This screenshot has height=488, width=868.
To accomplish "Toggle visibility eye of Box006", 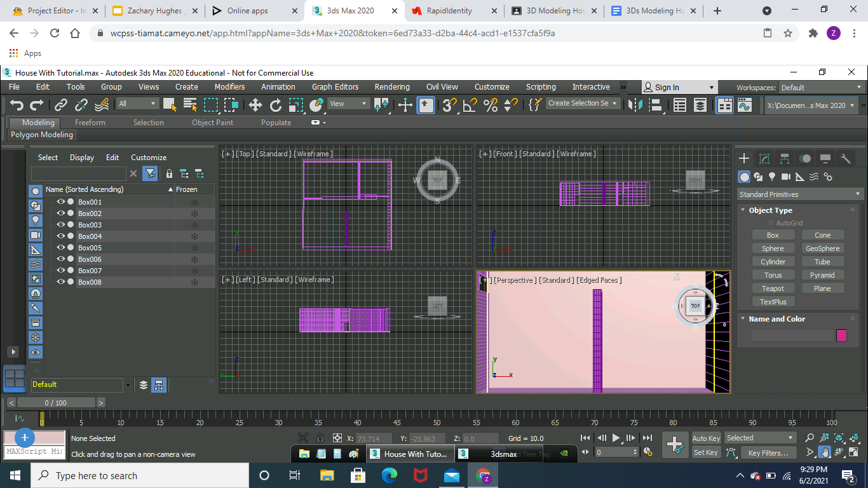I will pyautogui.click(x=61, y=259).
